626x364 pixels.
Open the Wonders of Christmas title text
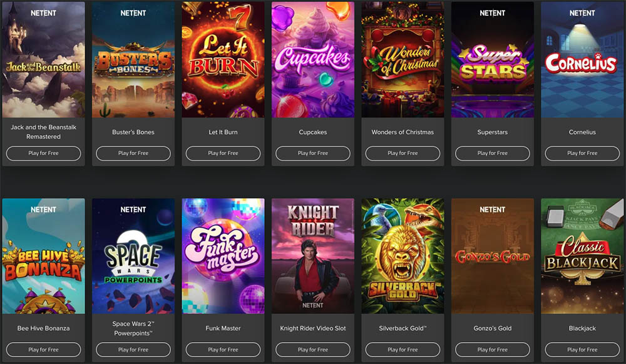403,132
